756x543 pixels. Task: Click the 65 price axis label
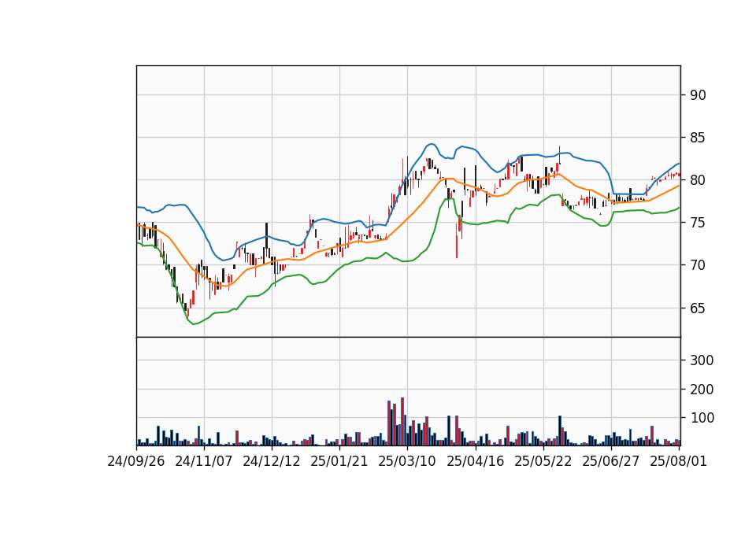pyautogui.click(x=698, y=308)
